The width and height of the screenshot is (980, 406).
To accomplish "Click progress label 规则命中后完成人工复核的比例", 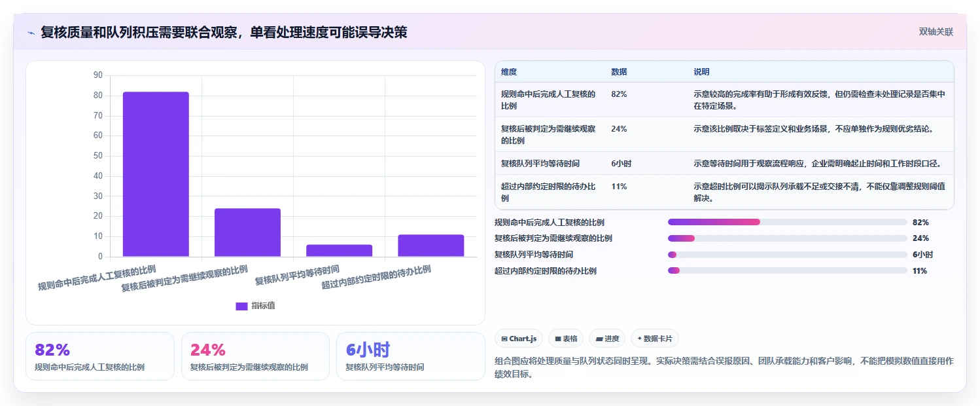I will point(550,223).
